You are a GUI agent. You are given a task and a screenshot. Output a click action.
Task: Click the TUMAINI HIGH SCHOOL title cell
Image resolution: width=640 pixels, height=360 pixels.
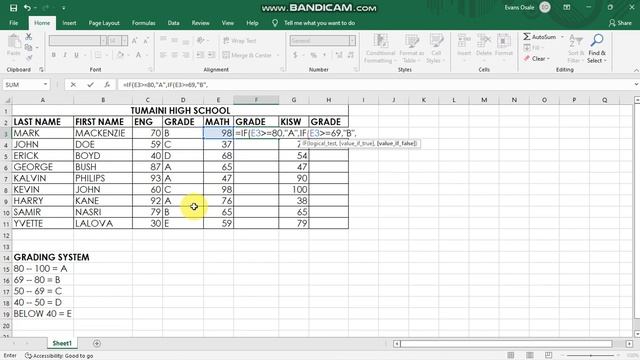click(180, 110)
